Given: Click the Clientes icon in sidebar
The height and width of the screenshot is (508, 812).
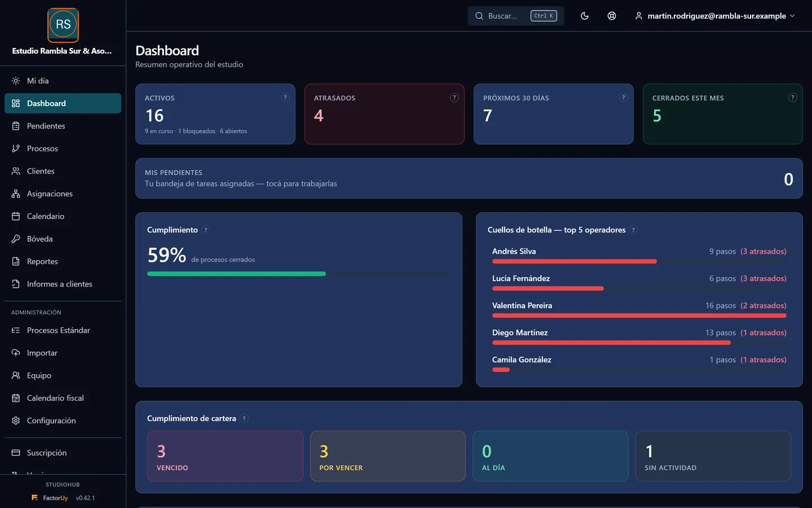Looking at the screenshot, I should point(16,171).
